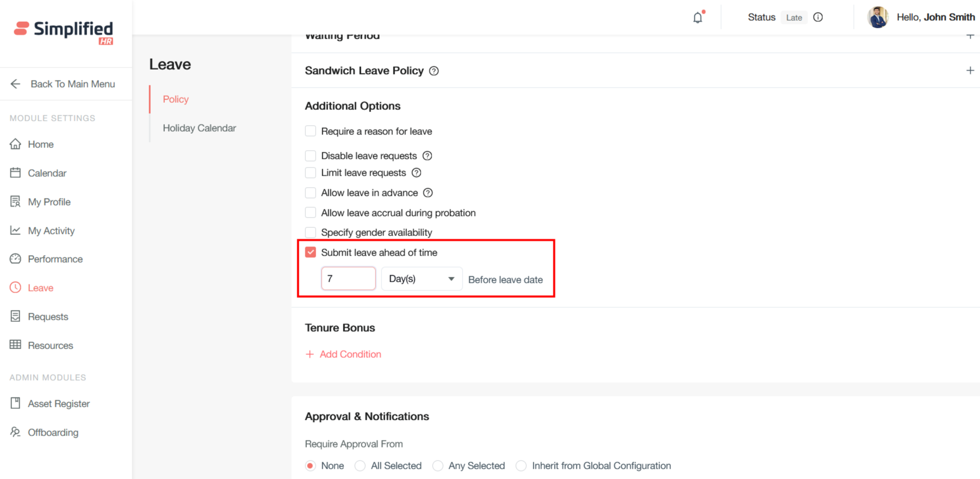Viewport: 980px width, 479px height.
Task: Open John Smith's profile avatar
Action: click(878, 17)
